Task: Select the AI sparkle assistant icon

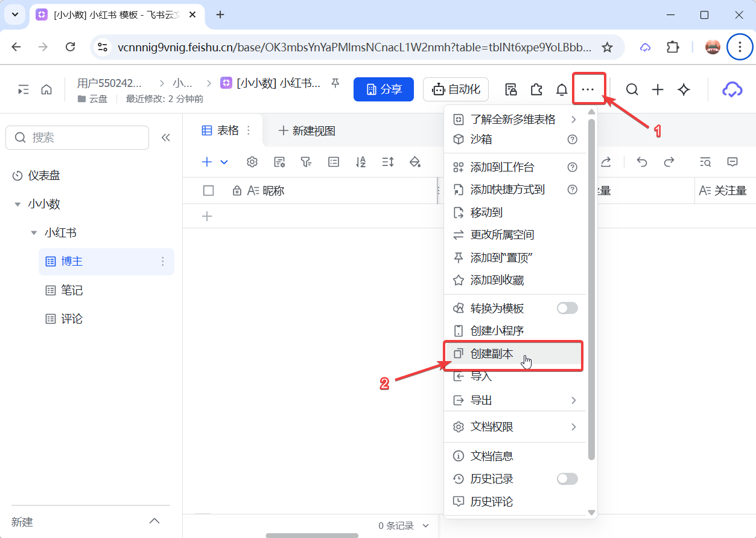Action: 683,89
